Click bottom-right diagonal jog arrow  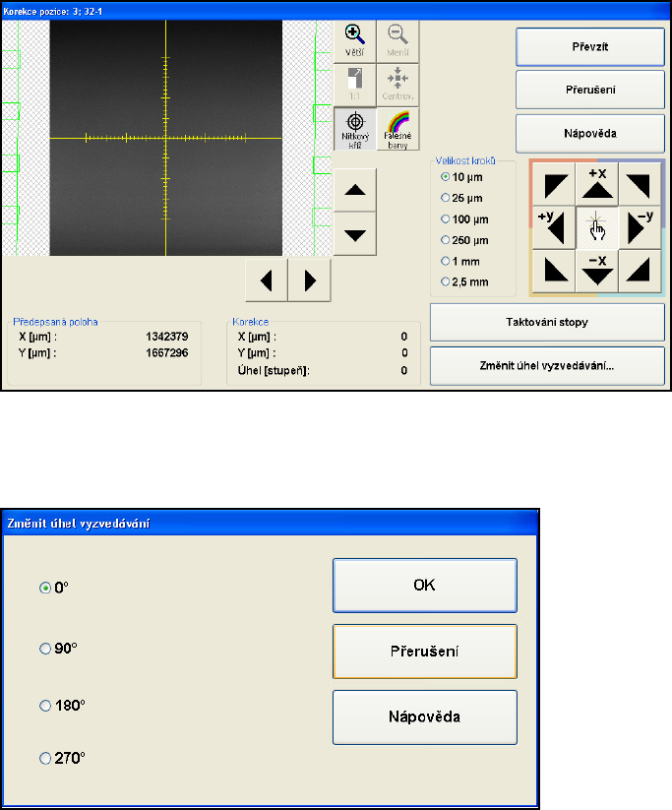point(641,271)
